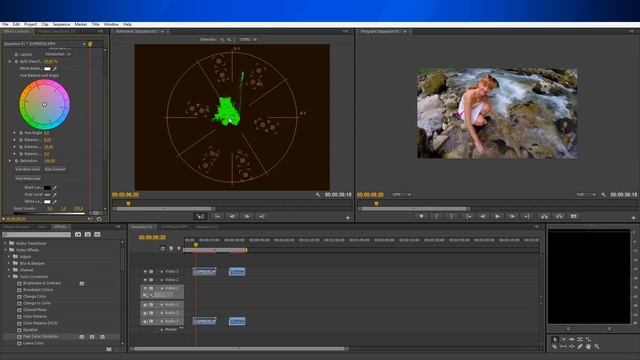Expand the Hue Angle property
The height and width of the screenshot is (360, 640).
point(15,133)
